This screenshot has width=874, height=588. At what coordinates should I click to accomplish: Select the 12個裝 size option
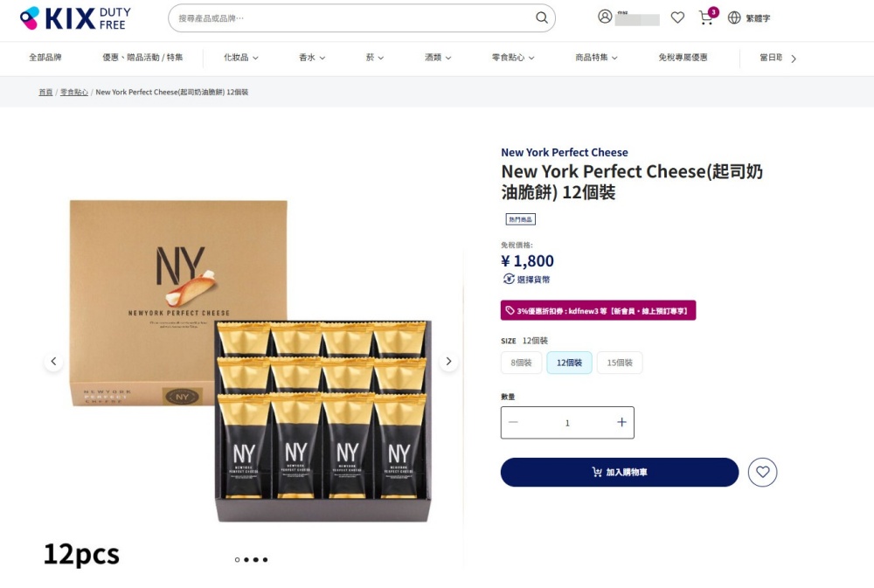click(569, 363)
